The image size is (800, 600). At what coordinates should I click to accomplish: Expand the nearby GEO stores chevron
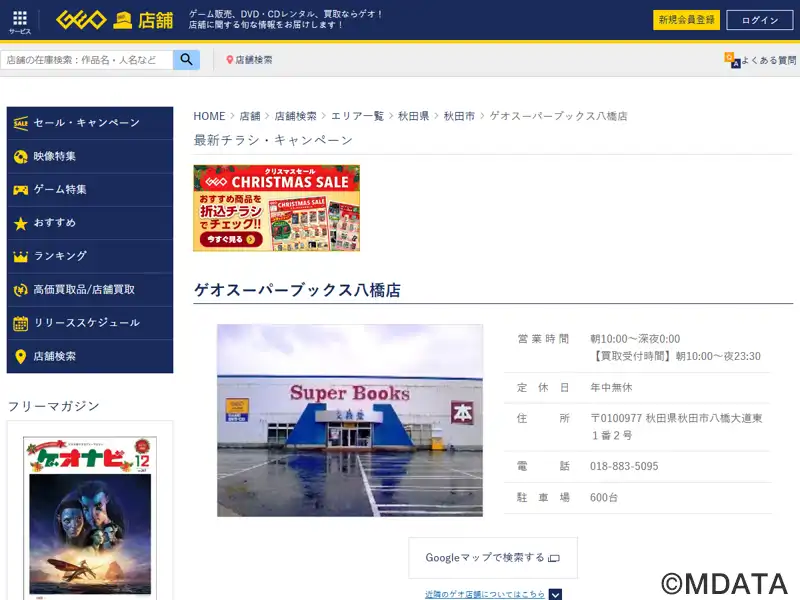pyautogui.click(x=555, y=594)
